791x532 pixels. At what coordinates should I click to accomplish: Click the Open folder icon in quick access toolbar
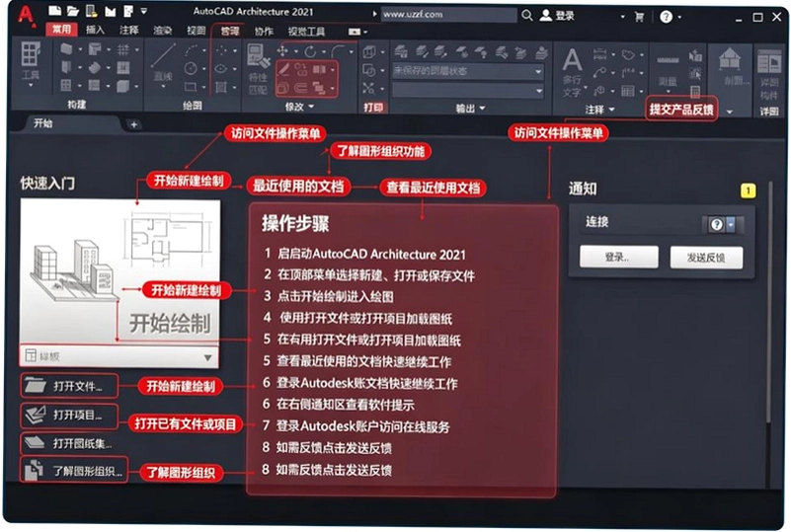(x=73, y=11)
